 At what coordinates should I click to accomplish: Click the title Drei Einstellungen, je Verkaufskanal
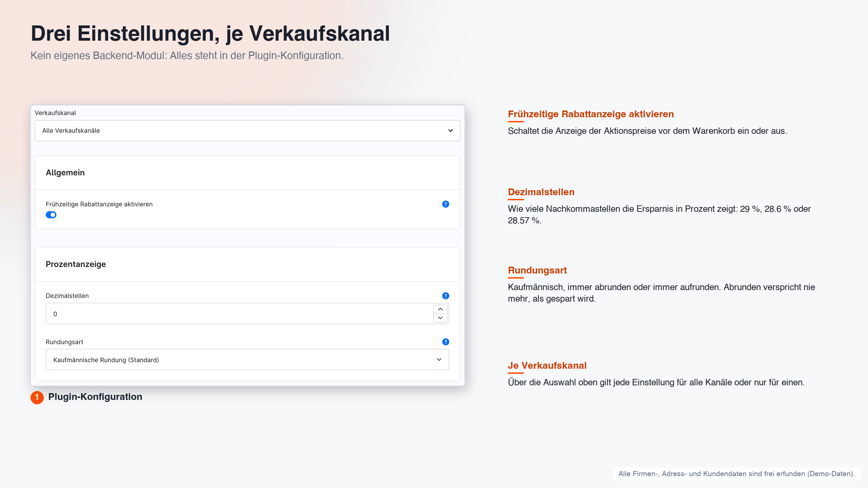click(x=210, y=34)
